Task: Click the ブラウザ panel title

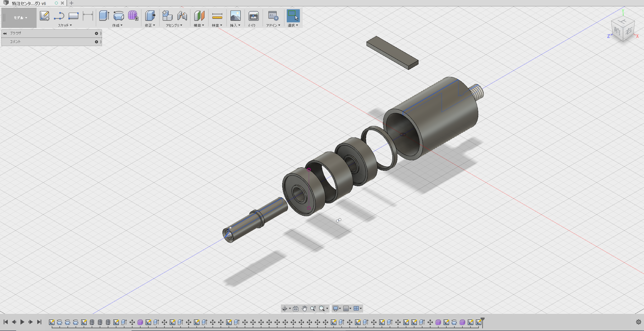Action: coord(15,33)
